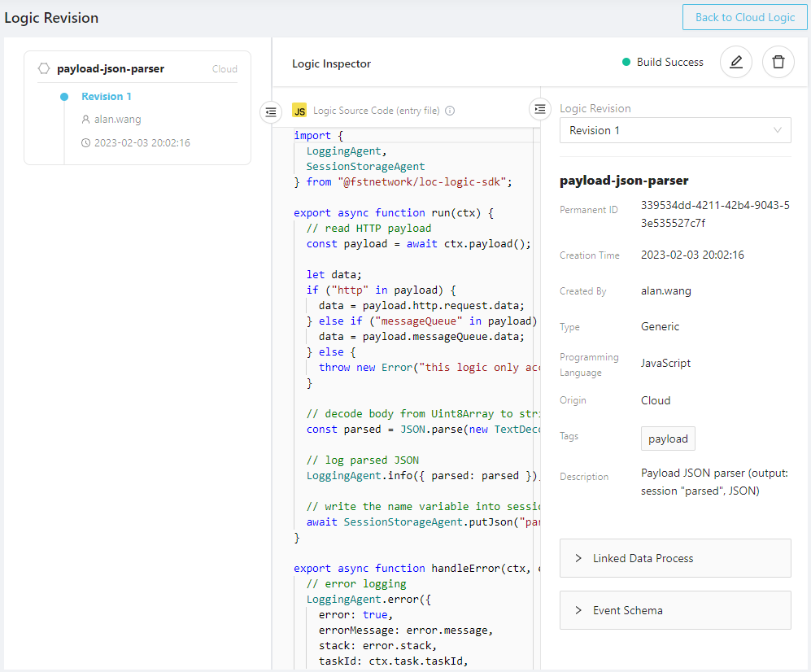This screenshot has height=672, width=811.
Task: Click the edit pencil icon
Action: tap(736, 63)
